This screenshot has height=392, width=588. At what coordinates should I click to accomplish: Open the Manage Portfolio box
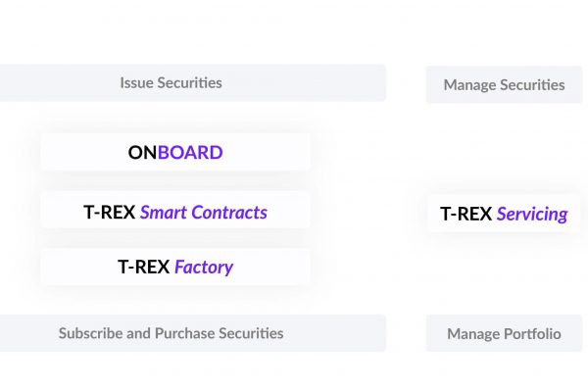[505, 333]
